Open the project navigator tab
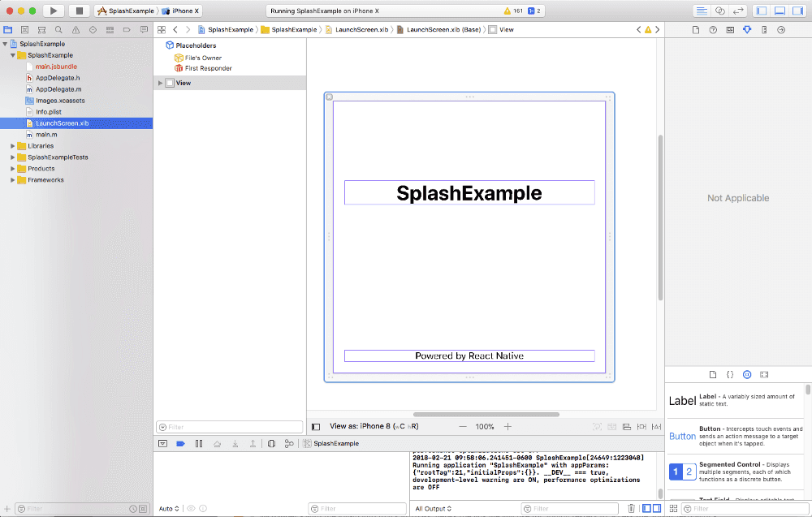 click(x=8, y=30)
